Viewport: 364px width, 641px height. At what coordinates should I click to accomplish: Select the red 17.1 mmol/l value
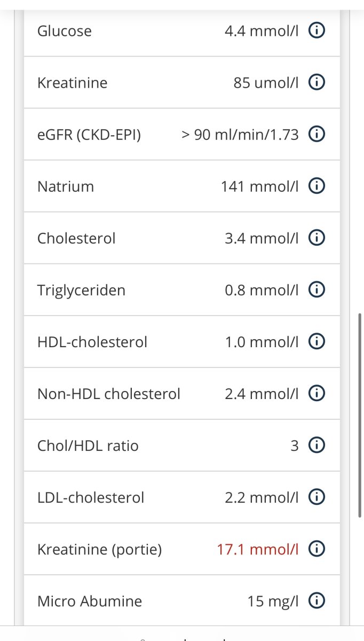pos(257,549)
